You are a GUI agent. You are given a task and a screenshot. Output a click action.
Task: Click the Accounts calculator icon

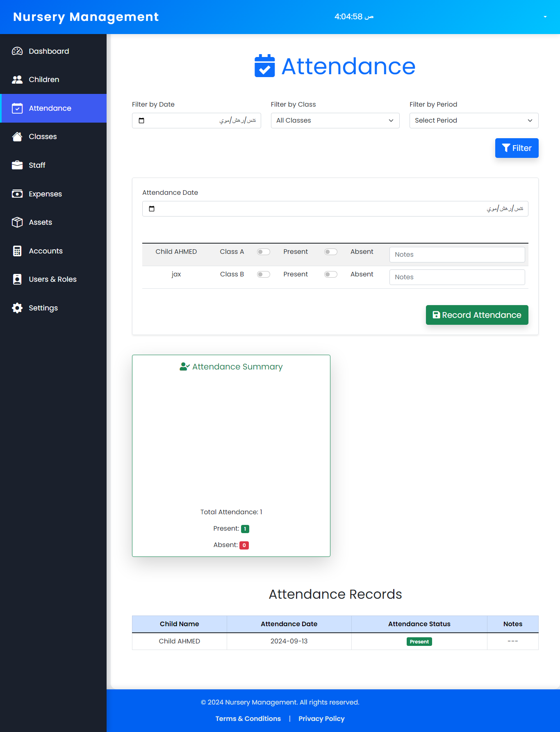[x=17, y=251]
